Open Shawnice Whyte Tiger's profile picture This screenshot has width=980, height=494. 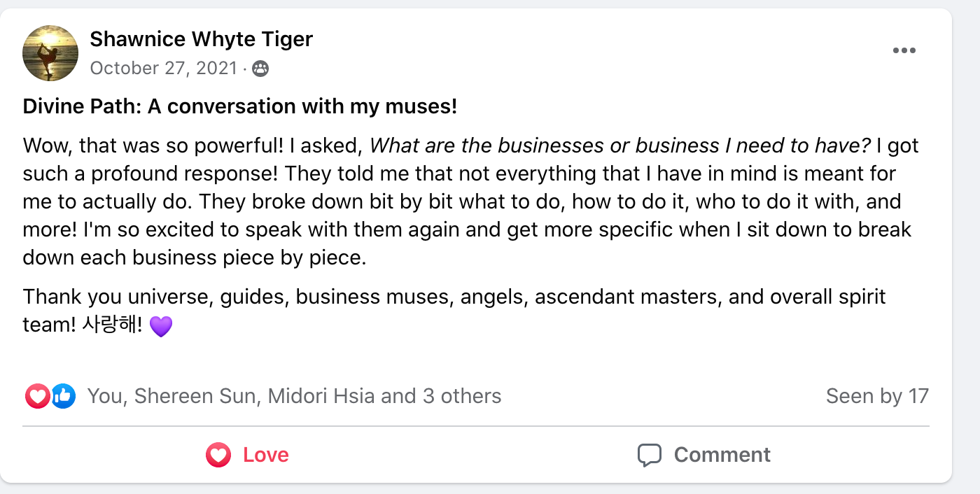coord(50,53)
